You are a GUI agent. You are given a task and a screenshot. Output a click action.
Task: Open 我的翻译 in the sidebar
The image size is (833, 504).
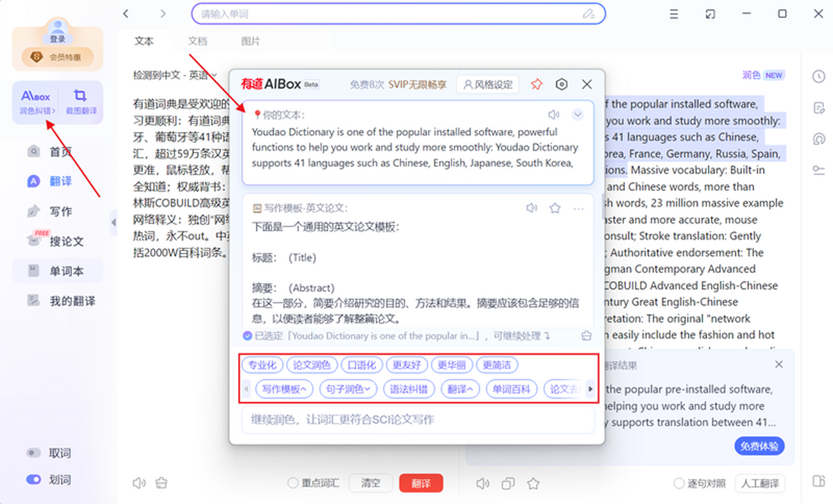tap(62, 301)
